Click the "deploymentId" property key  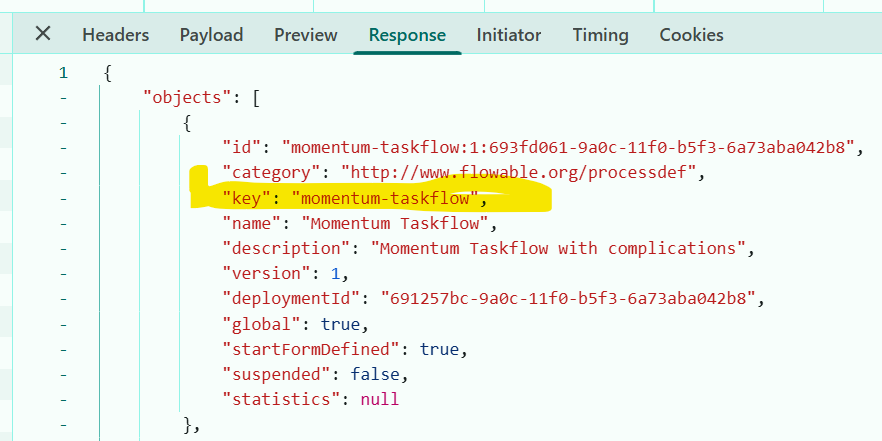291,299
